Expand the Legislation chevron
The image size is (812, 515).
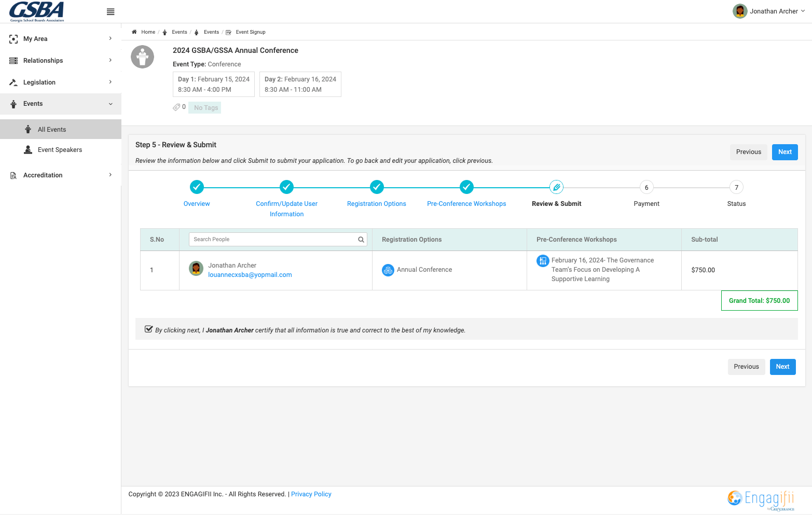click(111, 82)
